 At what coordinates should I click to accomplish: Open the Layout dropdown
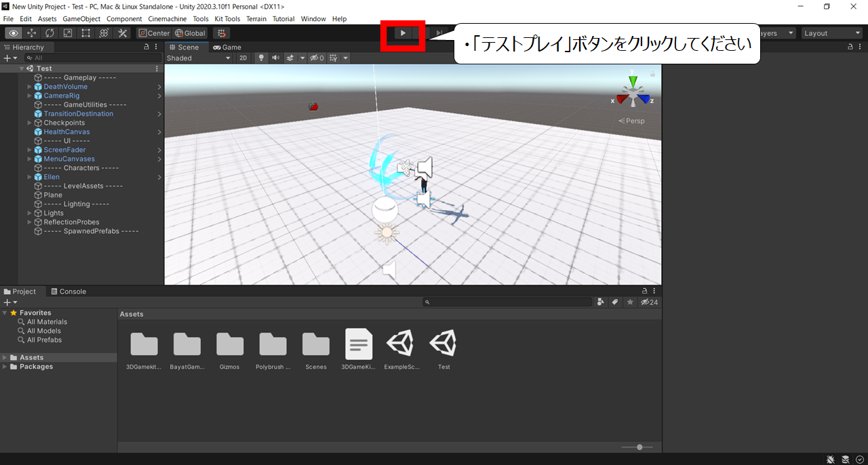[x=831, y=33]
